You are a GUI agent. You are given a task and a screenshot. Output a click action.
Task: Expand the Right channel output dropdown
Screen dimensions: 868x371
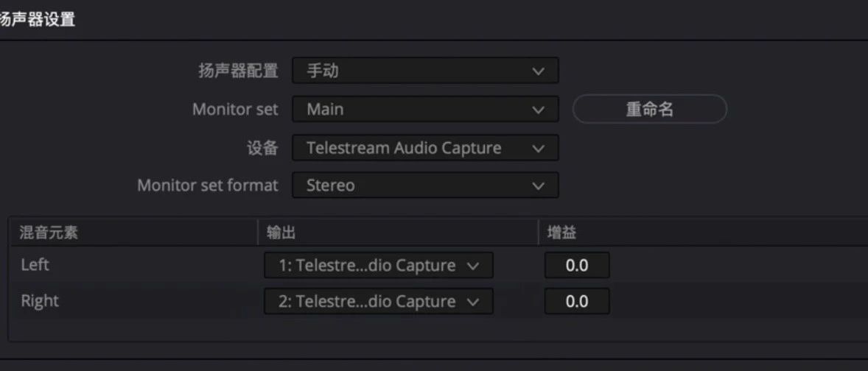pos(378,301)
